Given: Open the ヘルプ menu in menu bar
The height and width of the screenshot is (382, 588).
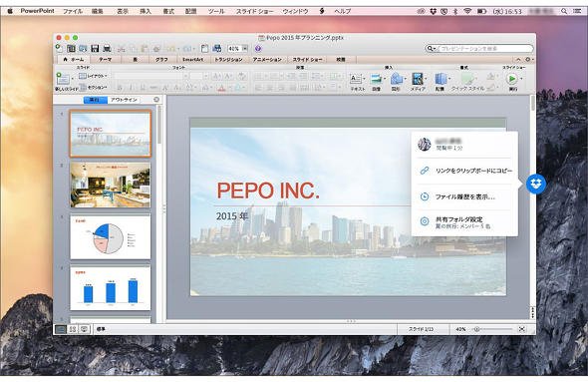Looking at the screenshot, I should (343, 11).
